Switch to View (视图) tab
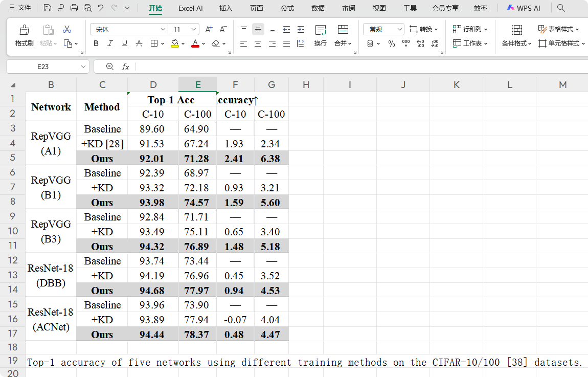This screenshot has width=588, height=377. pyautogui.click(x=379, y=8)
